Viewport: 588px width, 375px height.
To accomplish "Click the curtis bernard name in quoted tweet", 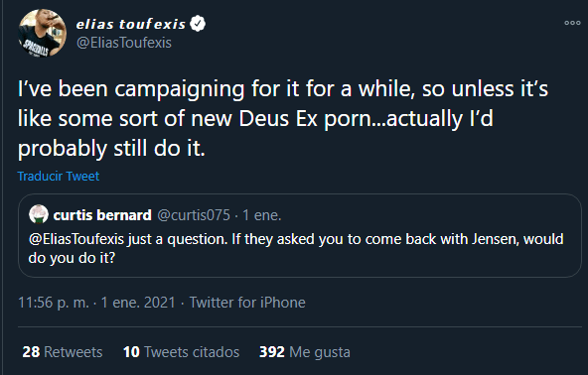I will click(x=102, y=215).
